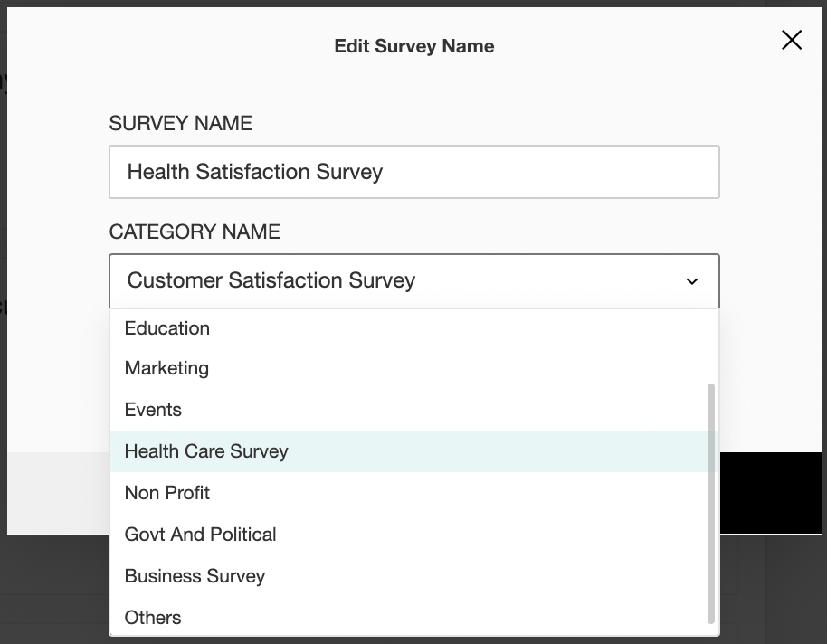Click the category list scrollbar thumb
This screenshot has width=827, height=644.
(x=711, y=503)
